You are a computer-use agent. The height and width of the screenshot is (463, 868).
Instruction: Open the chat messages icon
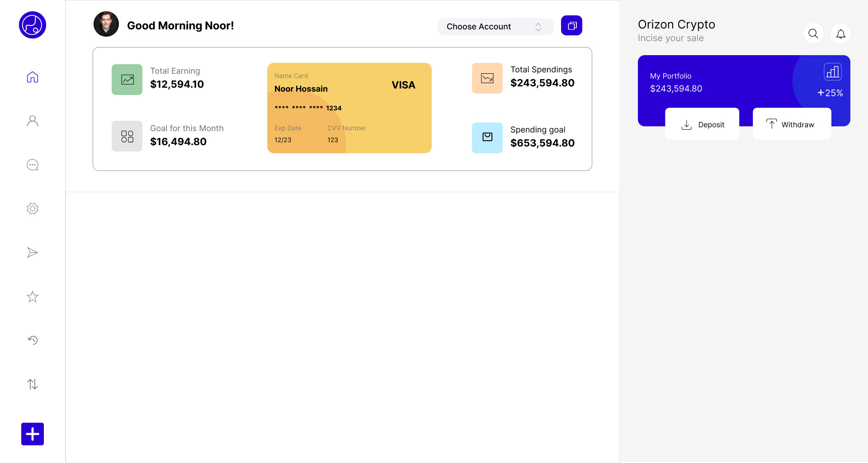(x=32, y=165)
